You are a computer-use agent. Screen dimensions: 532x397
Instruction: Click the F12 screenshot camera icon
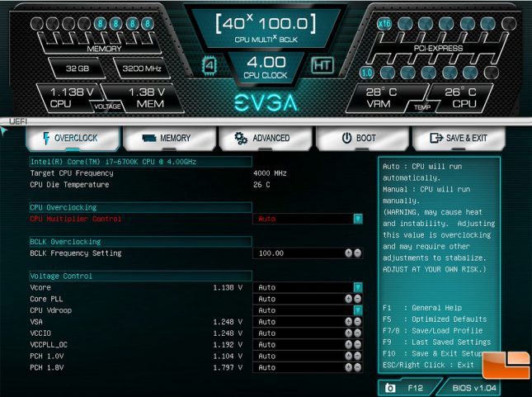(390, 388)
